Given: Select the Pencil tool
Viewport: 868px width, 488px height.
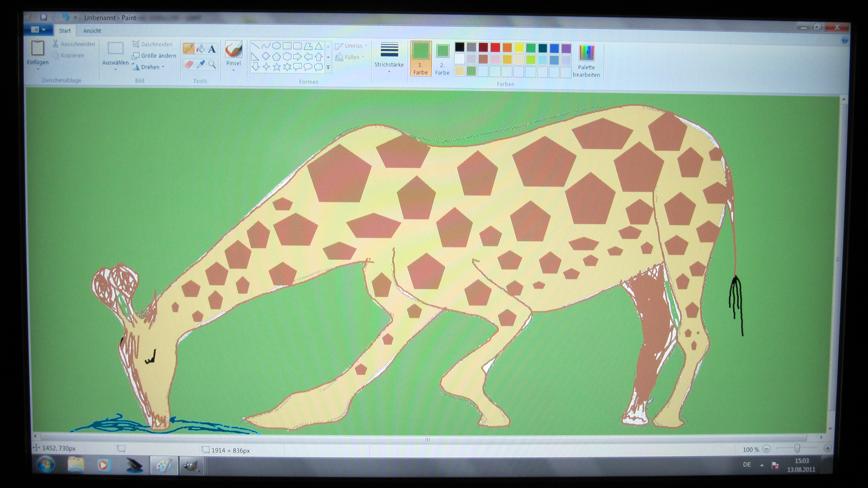Looking at the screenshot, I should [189, 49].
